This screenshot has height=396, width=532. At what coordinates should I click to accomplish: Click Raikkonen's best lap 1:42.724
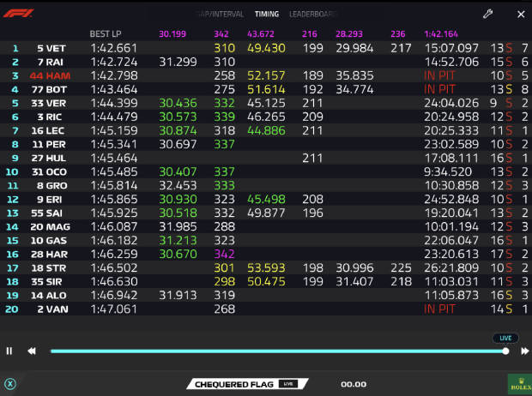coord(114,62)
